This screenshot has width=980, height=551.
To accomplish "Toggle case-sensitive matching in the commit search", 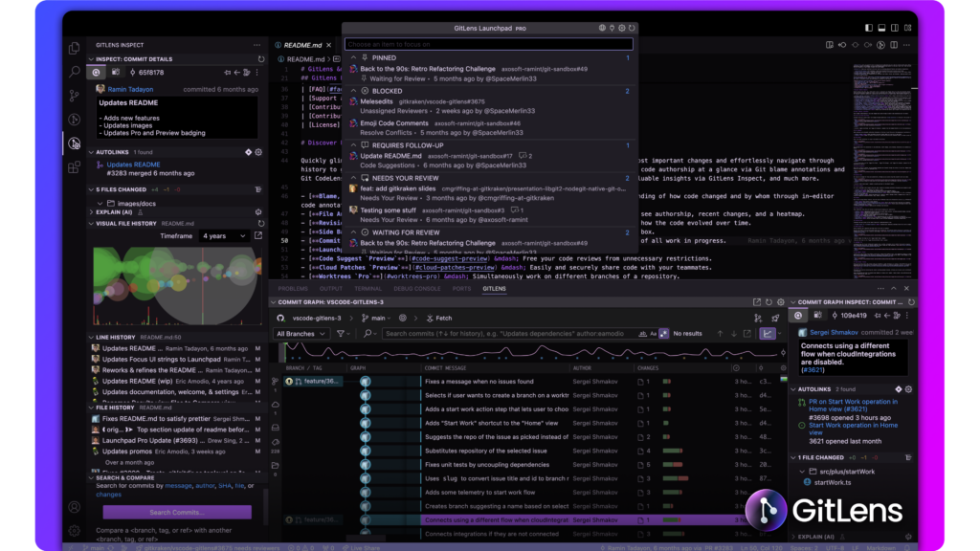I will click(654, 333).
